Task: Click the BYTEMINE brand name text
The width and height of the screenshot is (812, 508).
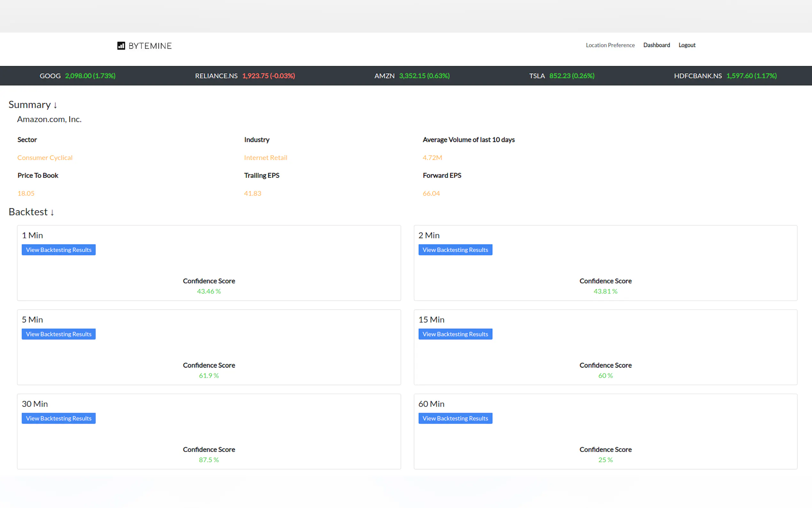Action: click(150, 46)
